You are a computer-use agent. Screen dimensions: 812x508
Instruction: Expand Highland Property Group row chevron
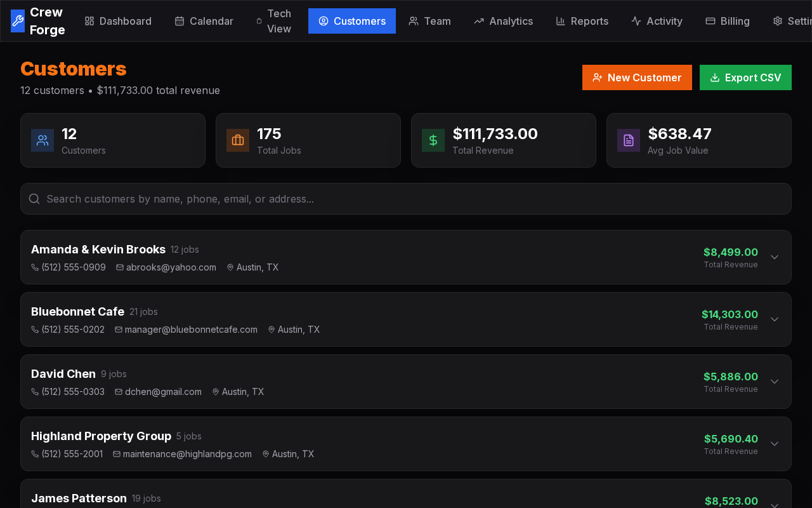775,444
